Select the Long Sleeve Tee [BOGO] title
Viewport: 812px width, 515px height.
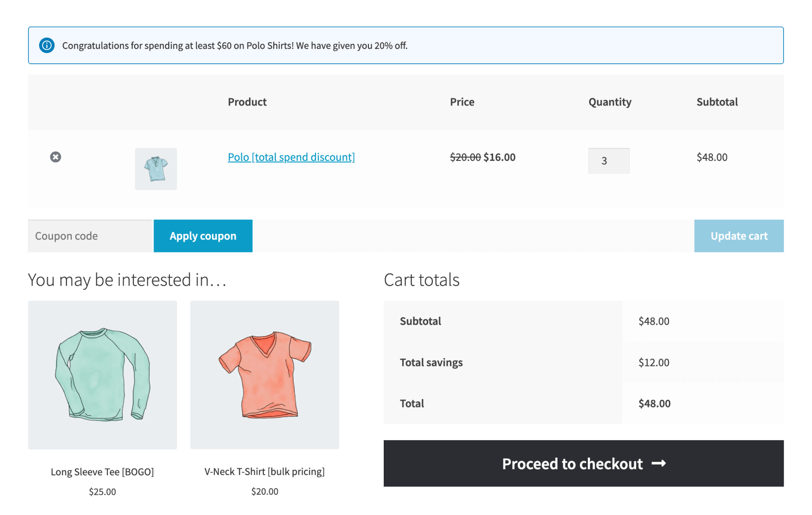102,471
